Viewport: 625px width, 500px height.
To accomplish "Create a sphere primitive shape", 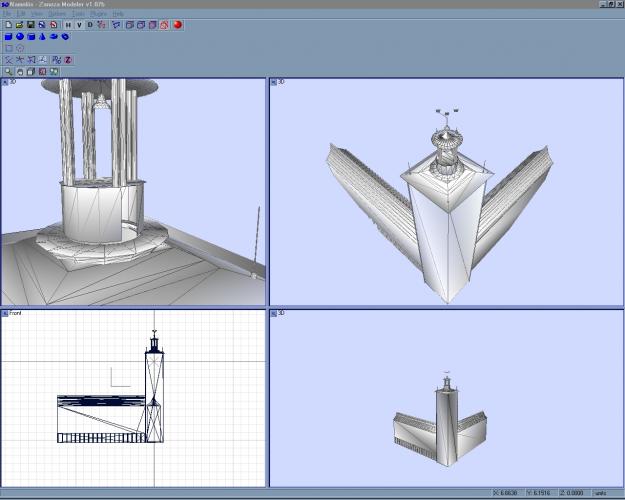I will [19, 36].
